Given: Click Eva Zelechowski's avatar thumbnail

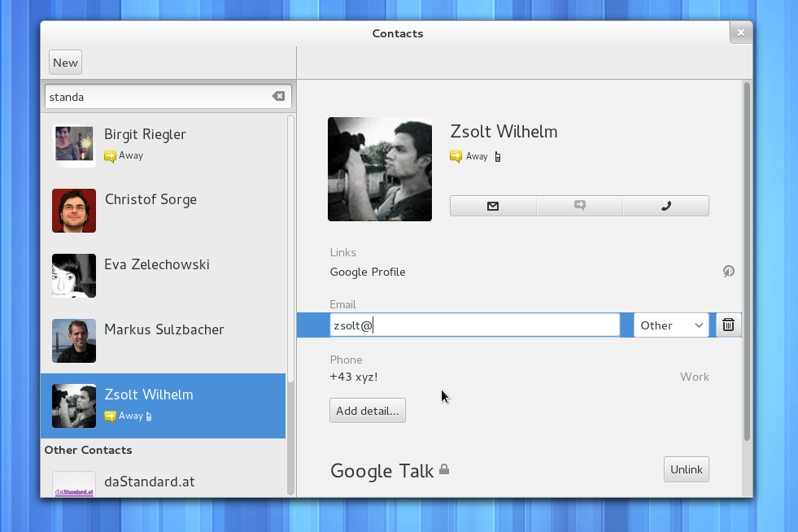Looking at the screenshot, I should coord(74,276).
